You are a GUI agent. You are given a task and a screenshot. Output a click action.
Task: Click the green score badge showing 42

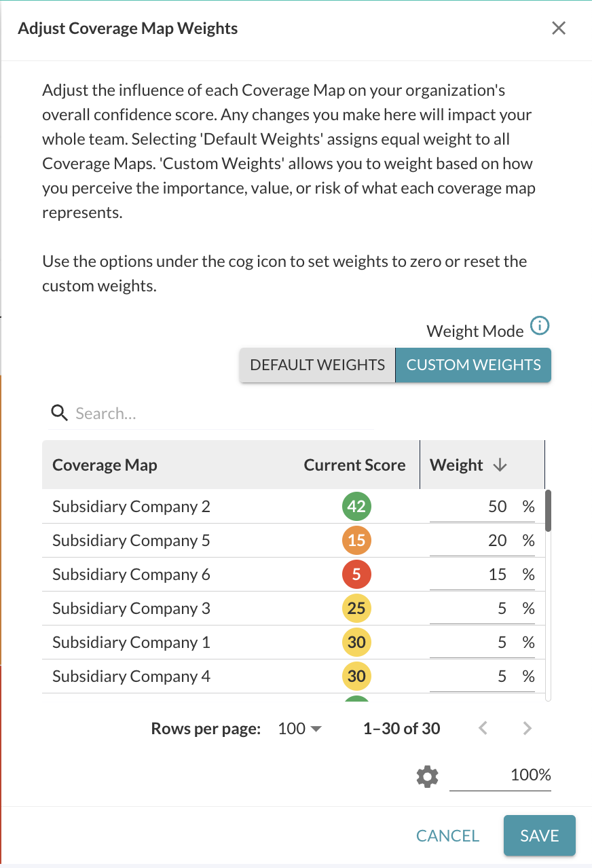356,506
